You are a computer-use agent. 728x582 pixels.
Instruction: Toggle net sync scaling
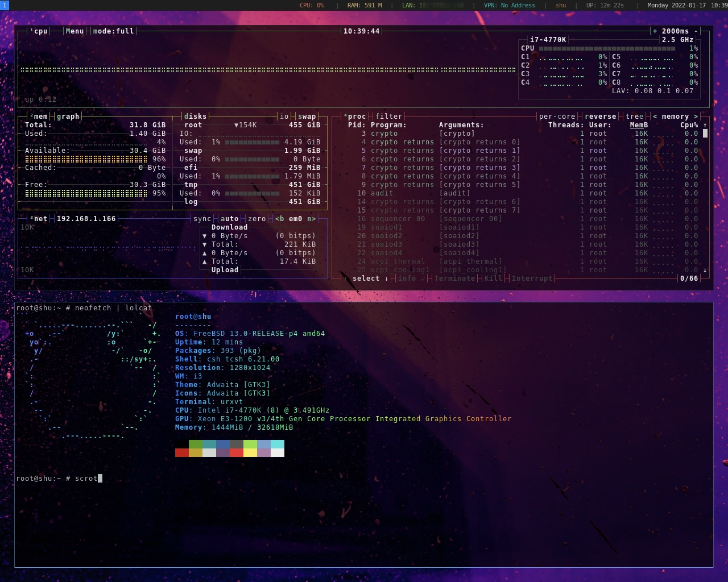point(202,219)
